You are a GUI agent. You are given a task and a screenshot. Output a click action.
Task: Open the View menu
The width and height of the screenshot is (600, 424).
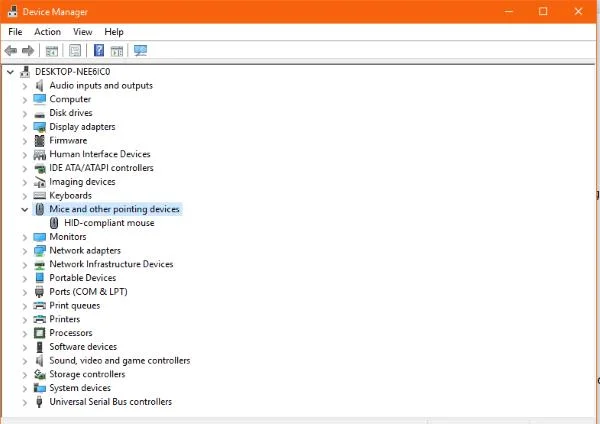pos(83,32)
